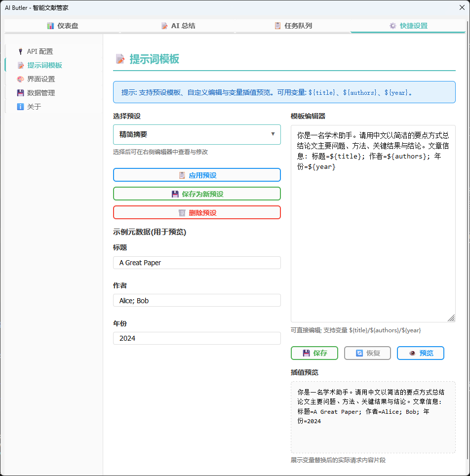This screenshot has width=470, height=476.
Task: Open the 仪表盘 tab
Action: [x=59, y=25]
